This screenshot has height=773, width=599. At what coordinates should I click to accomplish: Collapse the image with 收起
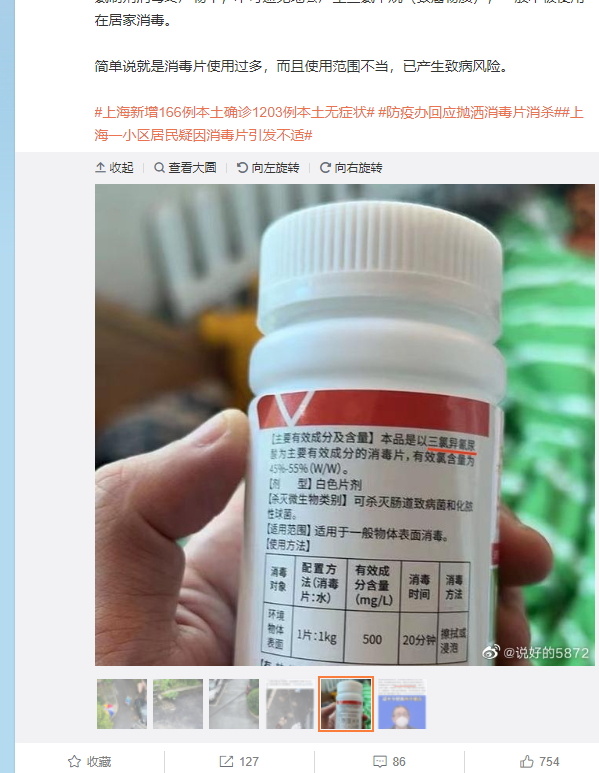[114, 168]
